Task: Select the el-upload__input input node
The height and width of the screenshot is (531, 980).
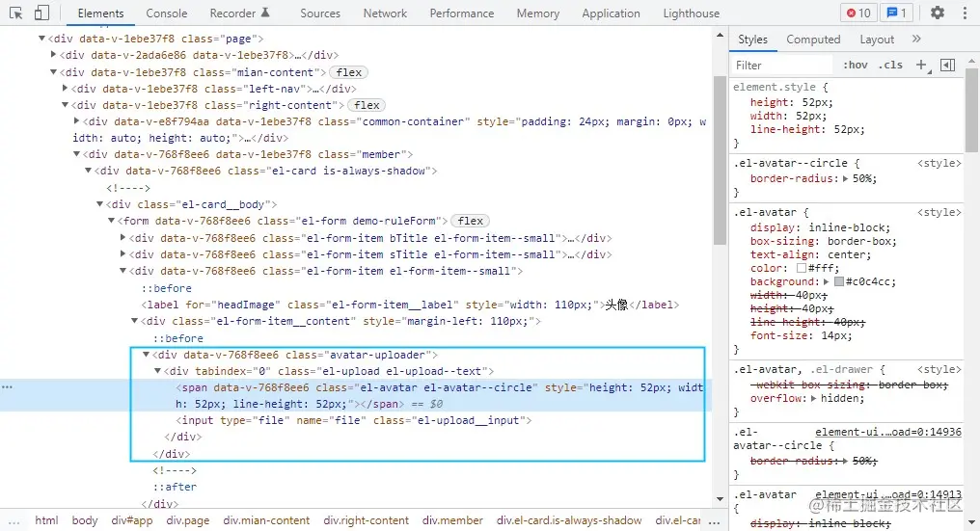Action: (354, 420)
